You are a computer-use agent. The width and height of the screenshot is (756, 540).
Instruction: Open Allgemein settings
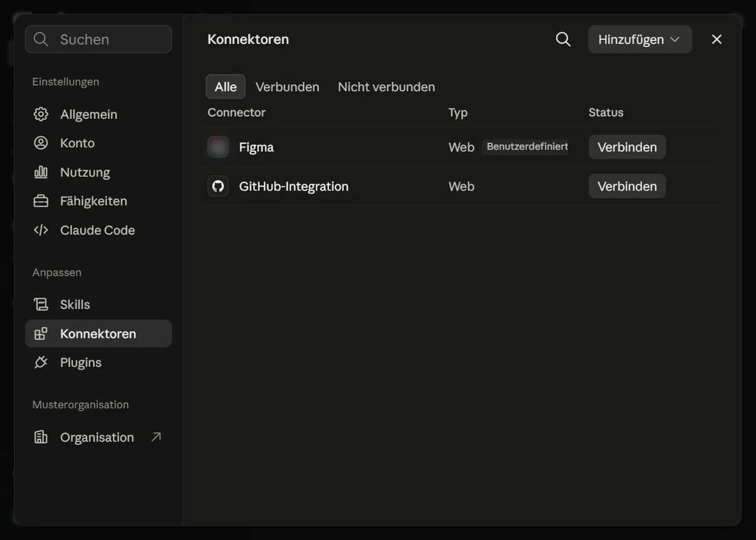pos(98,114)
